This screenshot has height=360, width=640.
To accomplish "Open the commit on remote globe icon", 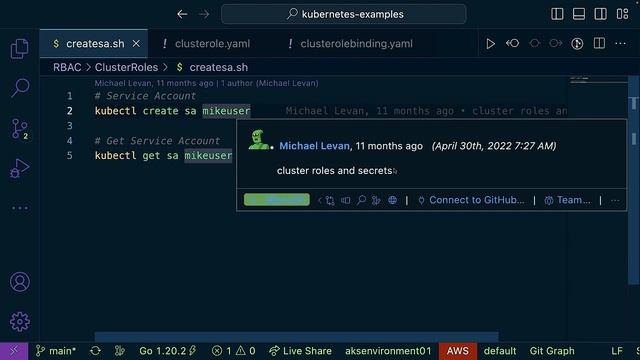I will [x=392, y=200].
